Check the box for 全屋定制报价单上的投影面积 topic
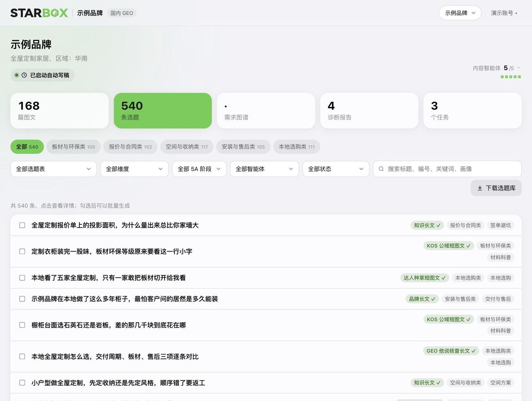The height and width of the screenshot is (401, 532). (x=22, y=225)
